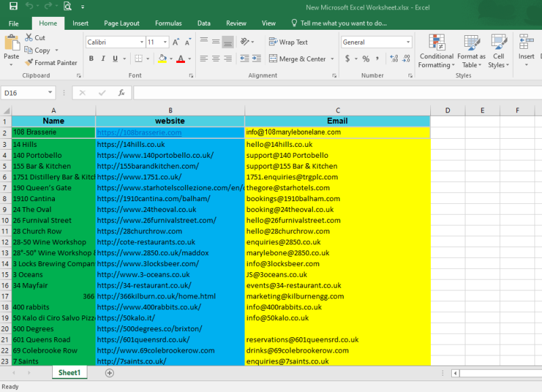Toggle Center alignment
This screenshot has height=392, width=542.
pos(215,58)
